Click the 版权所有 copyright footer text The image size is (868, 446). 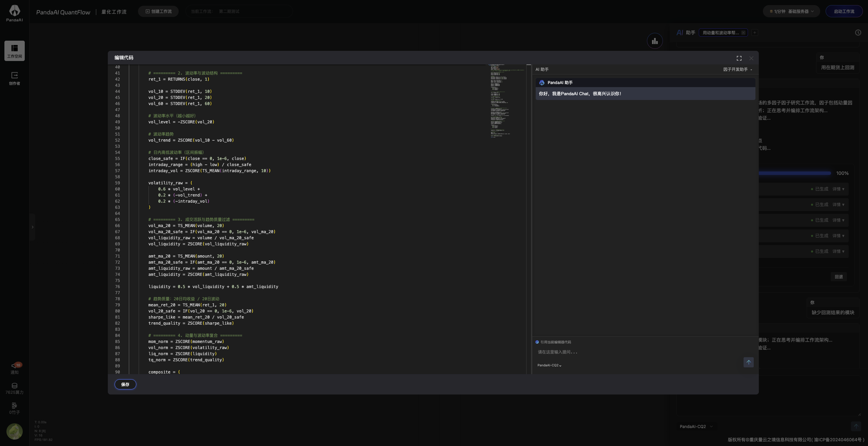point(795,440)
